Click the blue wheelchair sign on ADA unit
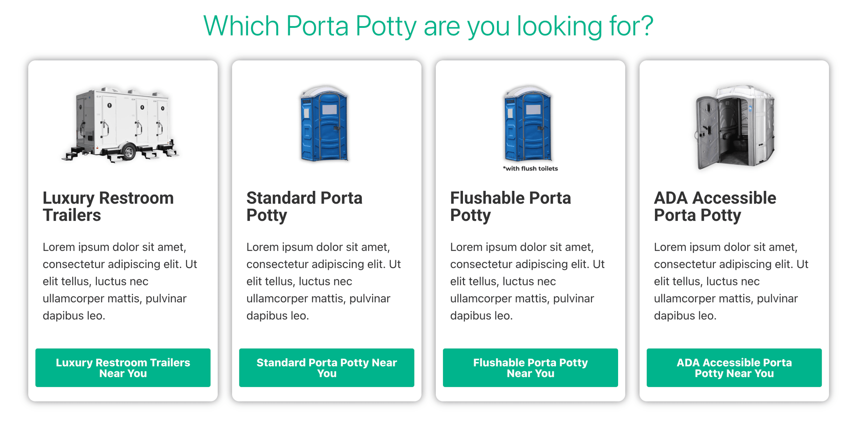The height and width of the screenshot is (426, 868). (x=750, y=108)
